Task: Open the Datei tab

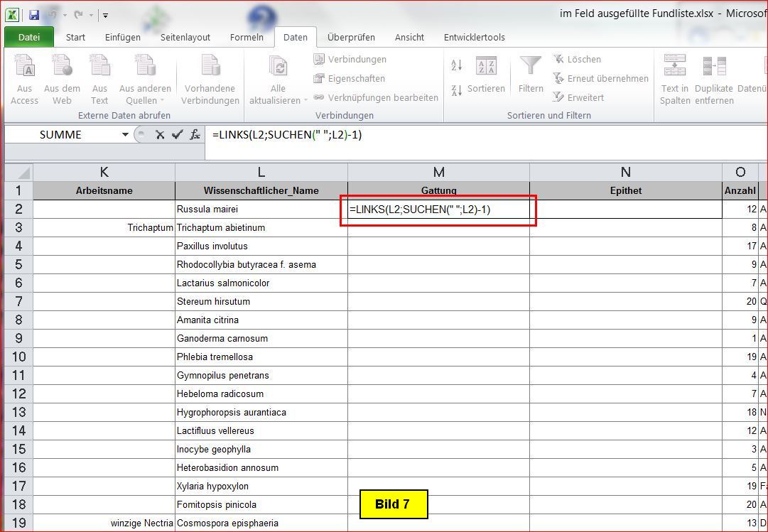Action: (x=28, y=37)
